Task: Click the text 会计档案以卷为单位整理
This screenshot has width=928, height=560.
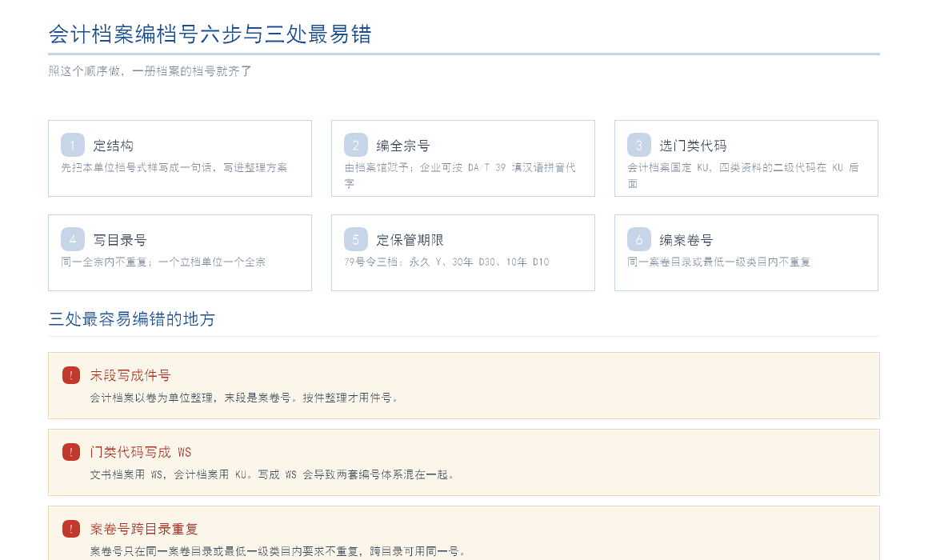Action: tap(244, 398)
